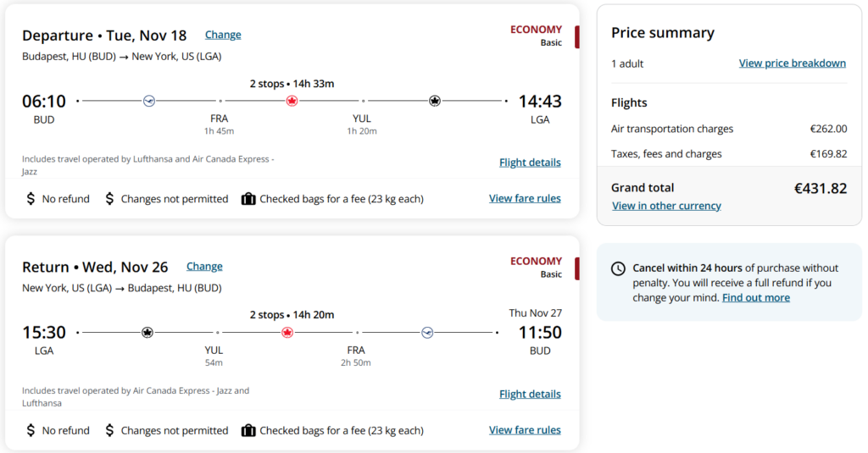Click the return Changes not permitted dollar icon

[x=109, y=430]
